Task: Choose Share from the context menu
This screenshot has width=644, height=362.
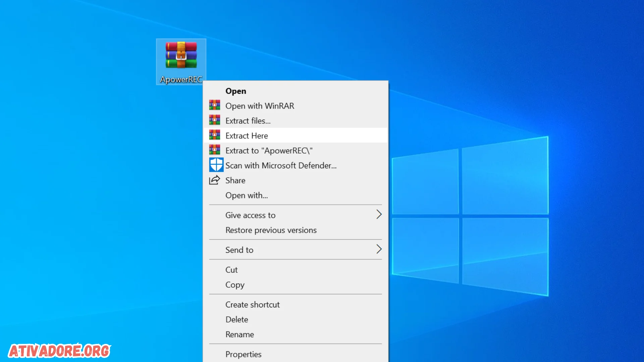Action: coord(296,180)
